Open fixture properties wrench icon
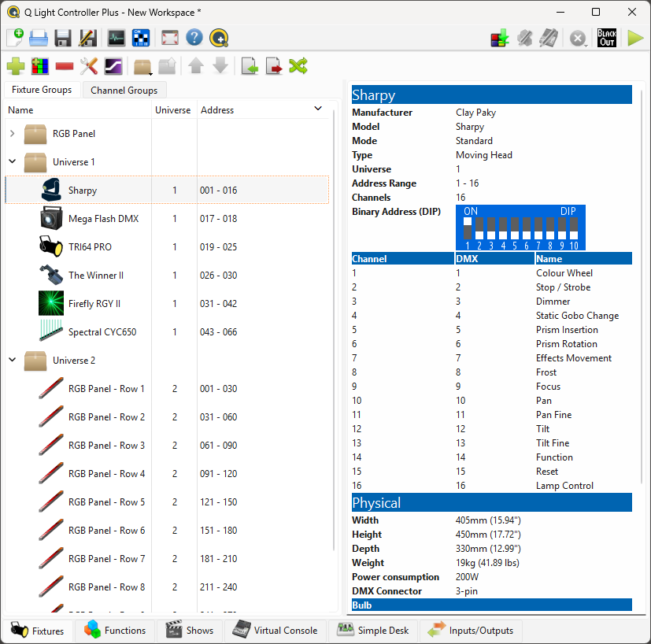Viewport: 651px width, 644px height. point(89,67)
